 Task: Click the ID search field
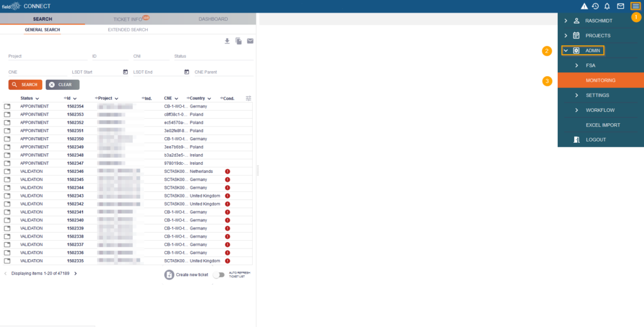pyautogui.click(x=111, y=56)
